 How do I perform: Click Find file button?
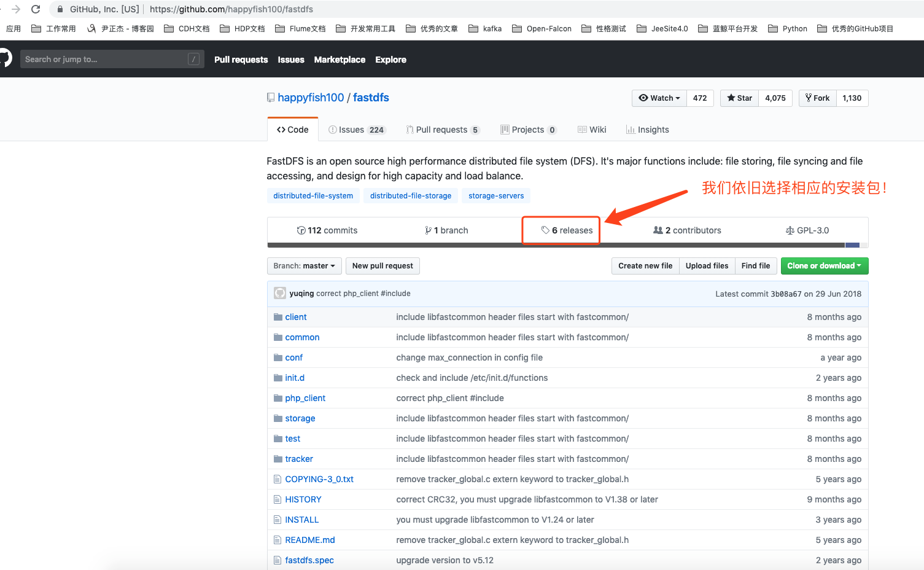tap(756, 266)
